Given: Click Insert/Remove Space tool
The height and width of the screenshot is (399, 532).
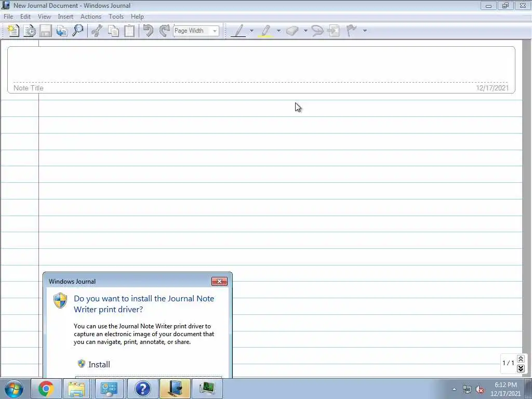Looking at the screenshot, I should click(x=334, y=31).
